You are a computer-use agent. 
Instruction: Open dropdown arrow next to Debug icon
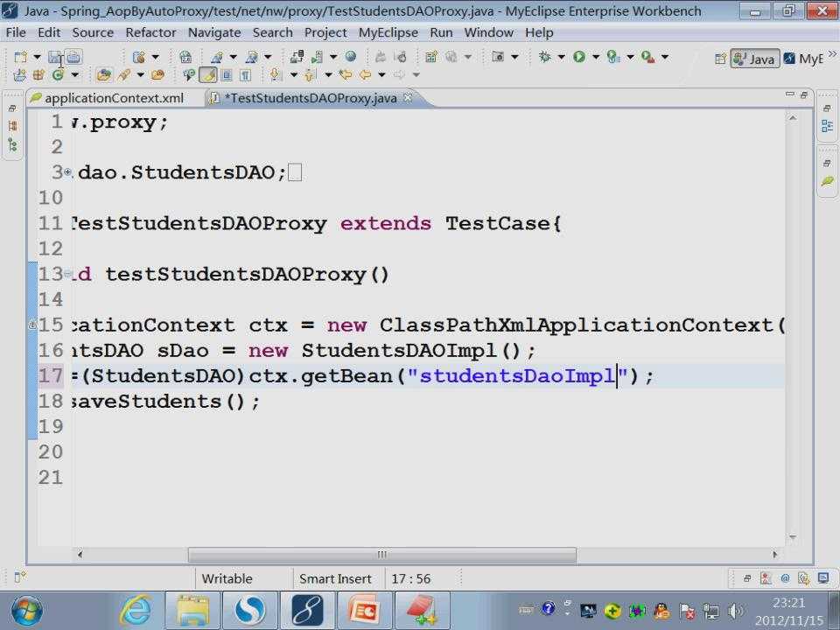pyautogui.click(x=561, y=57)
